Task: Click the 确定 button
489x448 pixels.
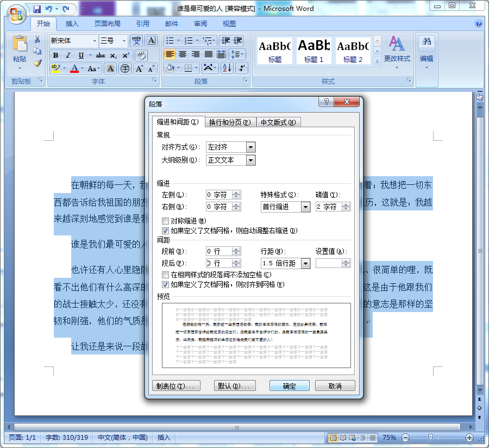Action: point(290,386)
